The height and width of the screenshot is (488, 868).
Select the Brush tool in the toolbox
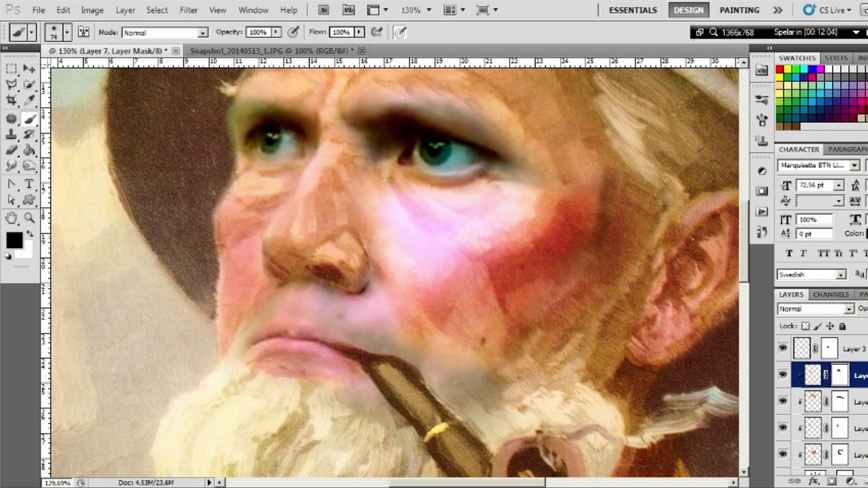pos(29,119)
